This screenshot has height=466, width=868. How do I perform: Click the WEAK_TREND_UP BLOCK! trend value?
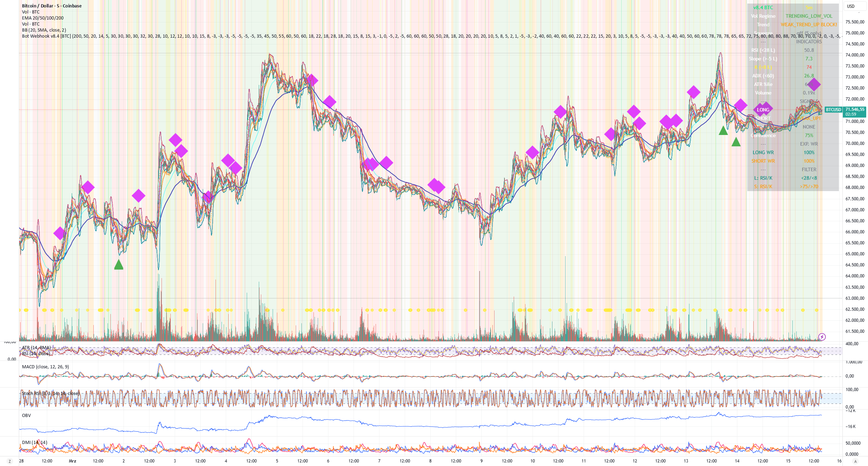809,25
